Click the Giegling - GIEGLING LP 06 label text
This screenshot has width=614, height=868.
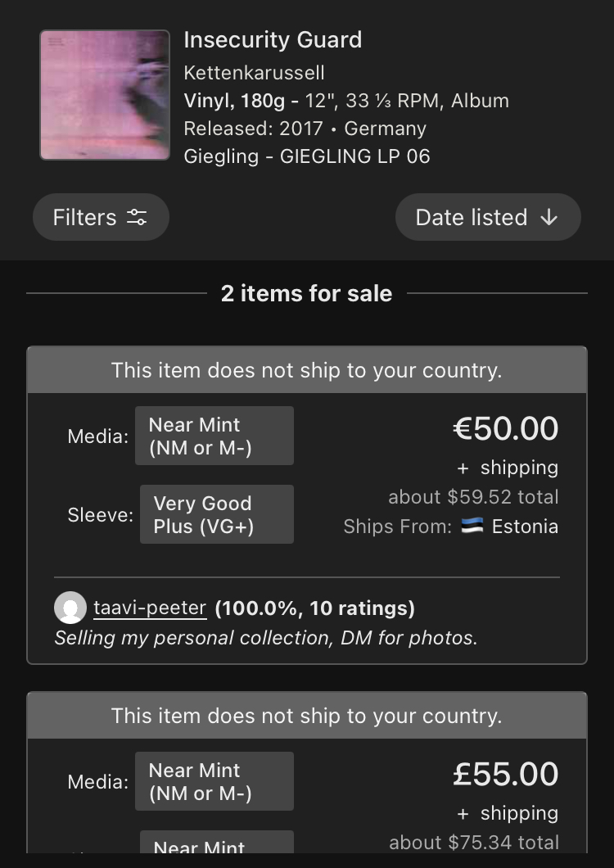[307, 156]
